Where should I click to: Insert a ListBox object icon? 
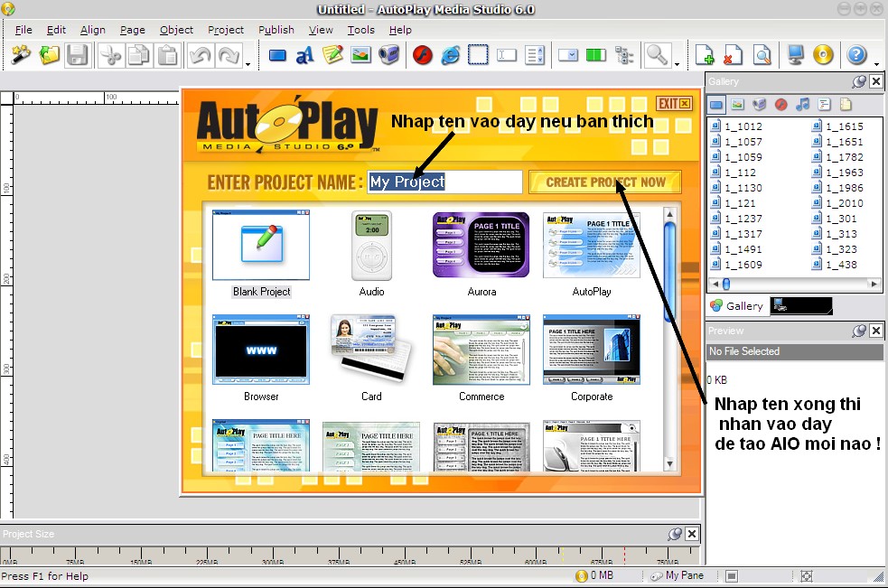click(x=535, y=55)
